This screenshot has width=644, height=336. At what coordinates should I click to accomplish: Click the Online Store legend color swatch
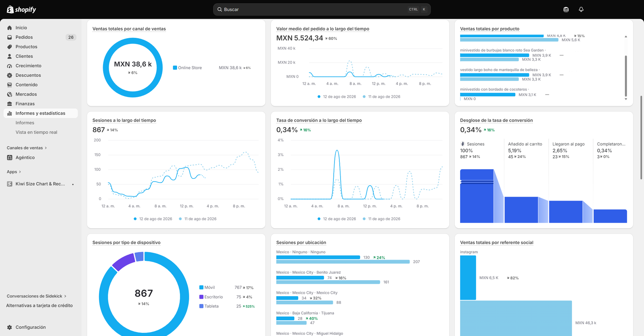click(175, 68)
